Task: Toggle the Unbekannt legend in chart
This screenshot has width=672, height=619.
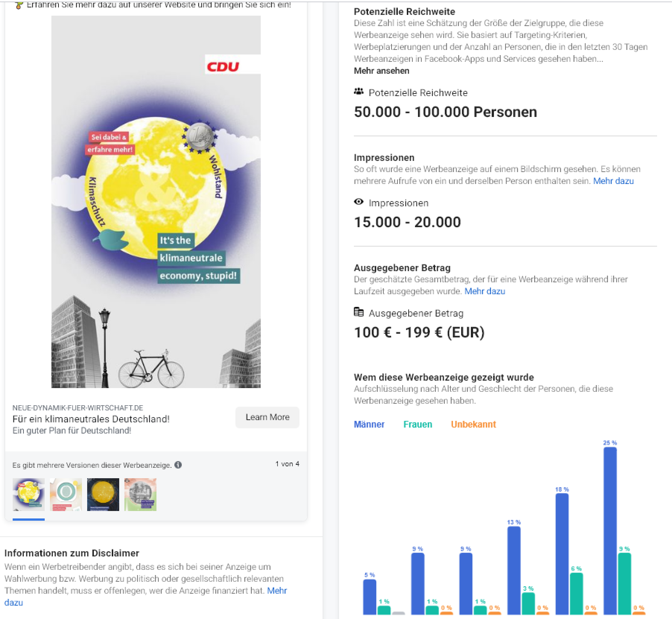Action: click(473, 424)
